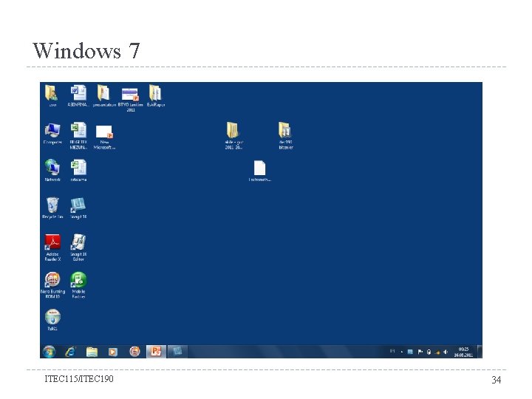Click the language indicator in taskbar
This screenshot has width=532, height=399.
[392, 352]
